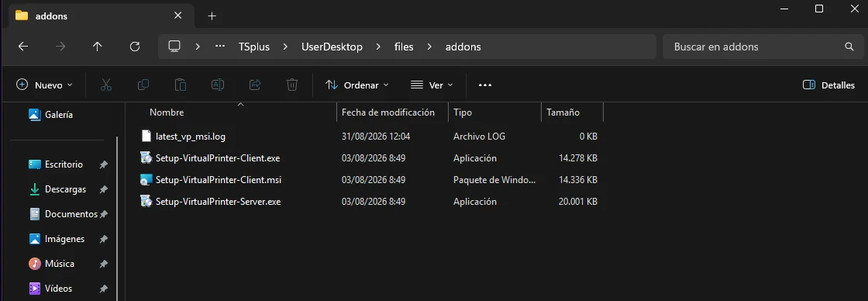
Task: Open Imágenes in navigation pane
Action: [x=65, y=239]
